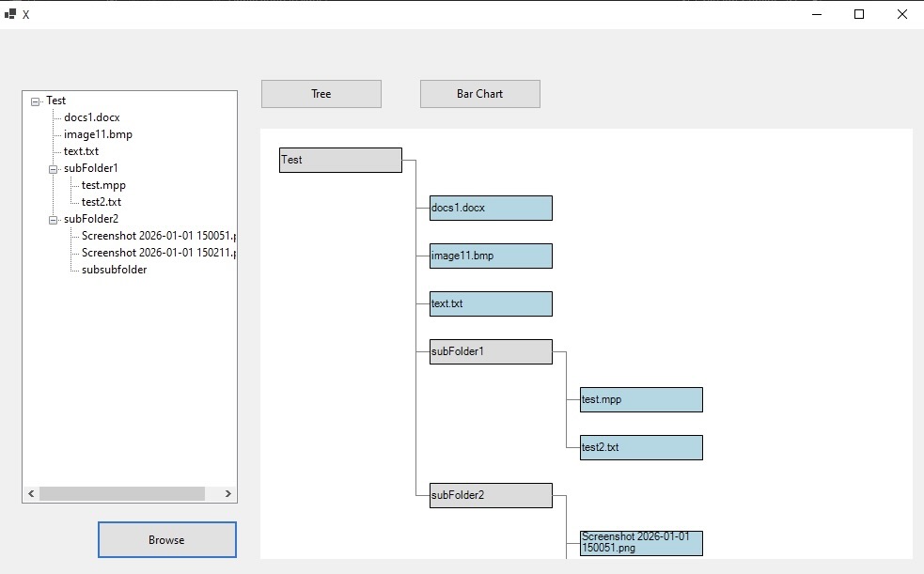Click the test.mpp box in the diagram
924x574 pixels.
click(x=641, y=400)
